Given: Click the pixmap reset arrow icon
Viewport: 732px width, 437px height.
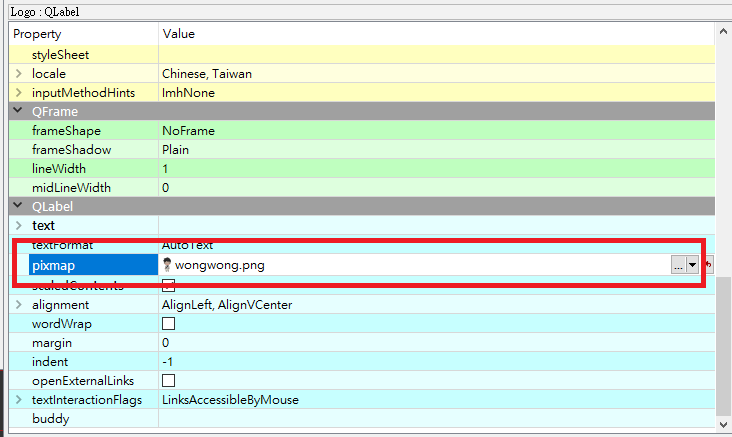Looking at the screenshot, I should click(709, 265).
